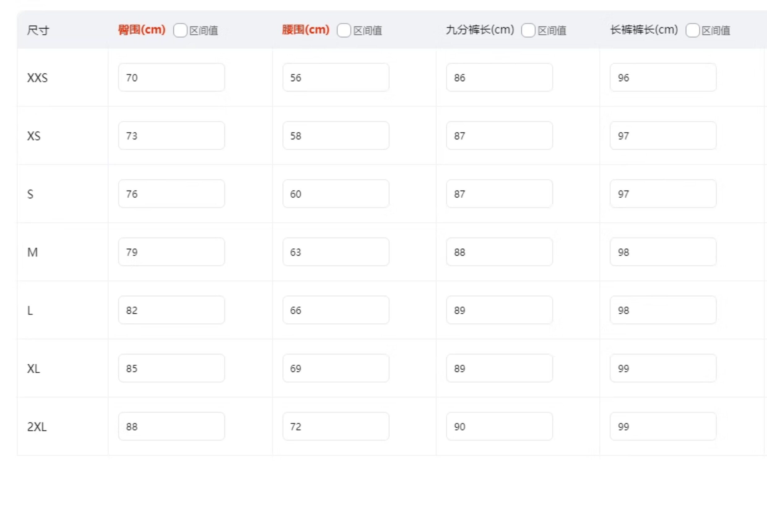The image size is (767, 532).
Task: Click S waist input with 60
Action: (336, 194)
